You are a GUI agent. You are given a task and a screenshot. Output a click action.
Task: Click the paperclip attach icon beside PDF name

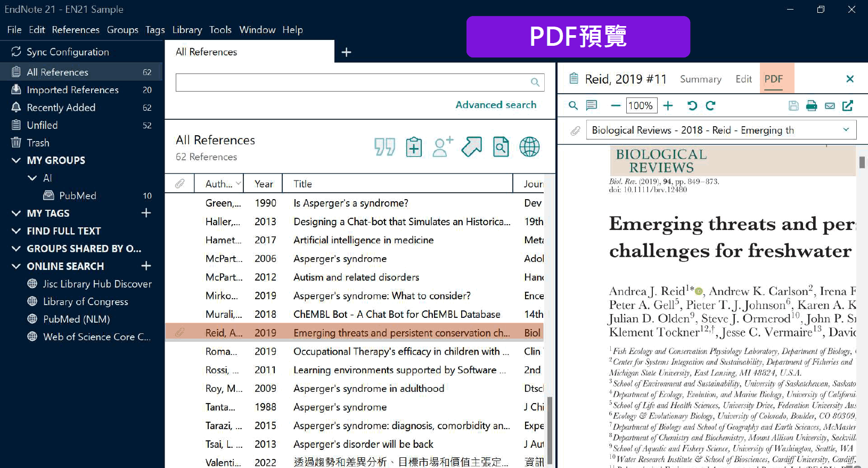click(575, 130)
